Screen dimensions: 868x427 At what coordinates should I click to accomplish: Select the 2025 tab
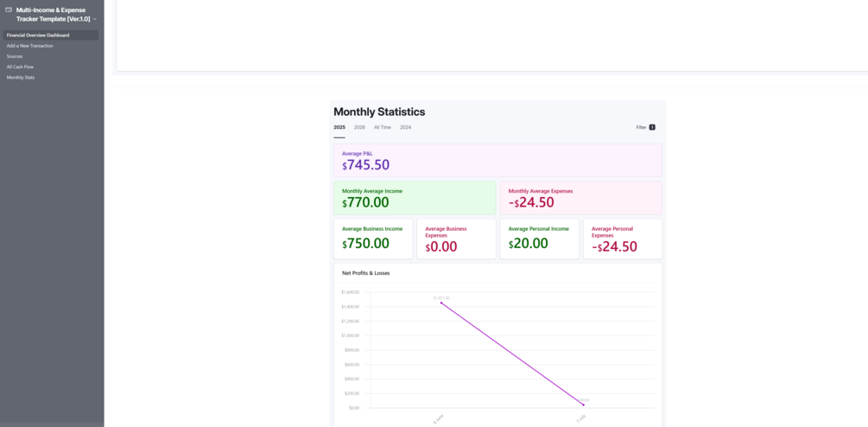339,127
